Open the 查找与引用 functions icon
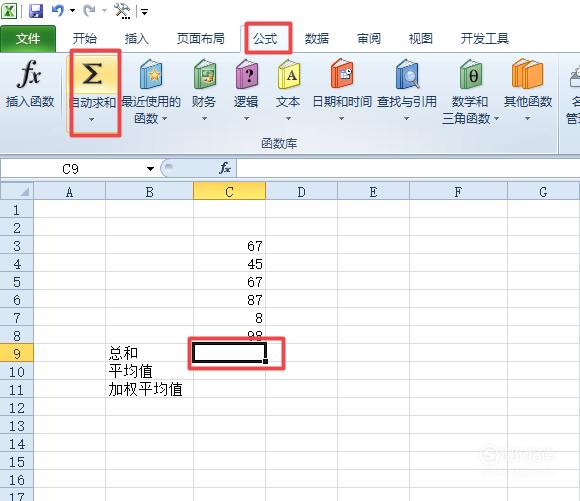Viewport: 580px width, 501px height. [407, 74]
